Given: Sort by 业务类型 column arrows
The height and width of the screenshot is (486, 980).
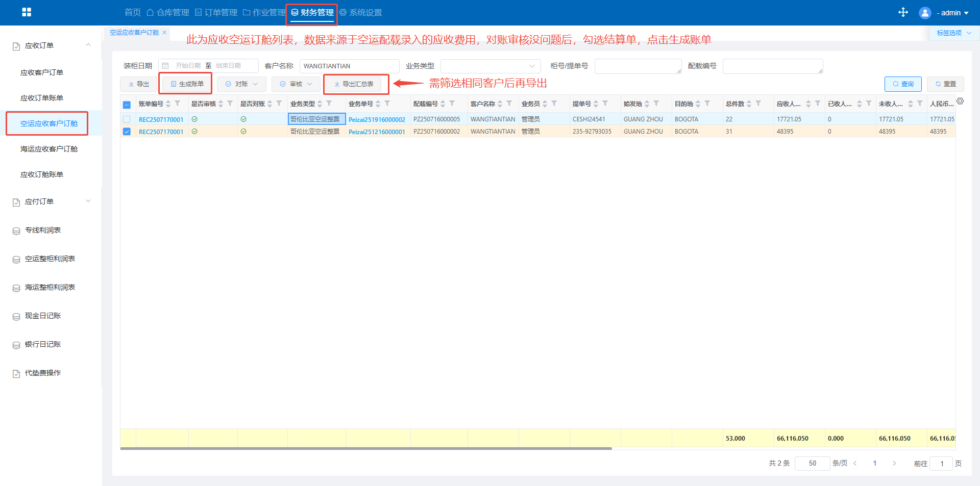Looking at the screenshot, I should tap(320, 104).
